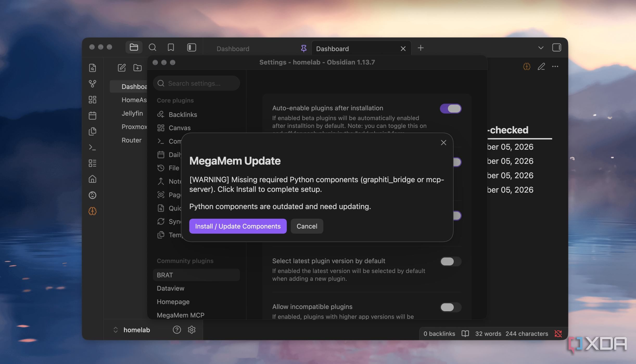Open Canvas core plugin settings
Screen dimensions: 636x364
click(x=196, y=128)
